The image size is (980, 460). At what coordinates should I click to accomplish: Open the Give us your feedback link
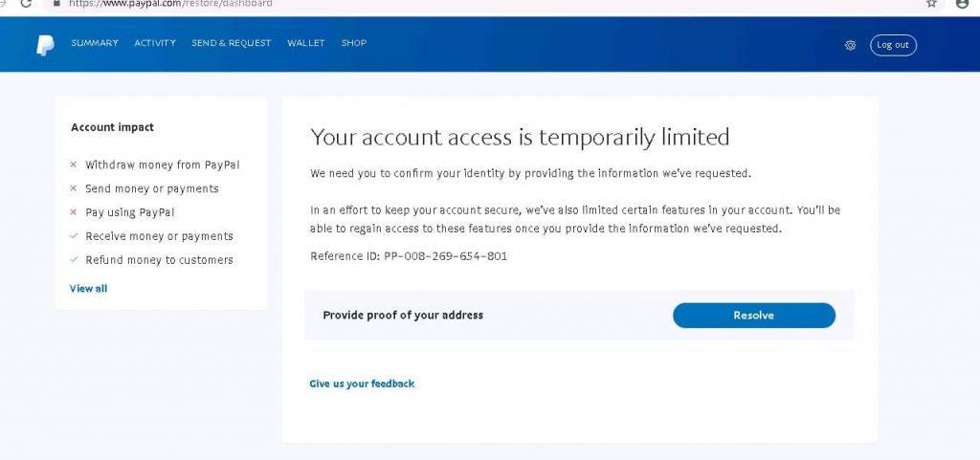[362, 383]
